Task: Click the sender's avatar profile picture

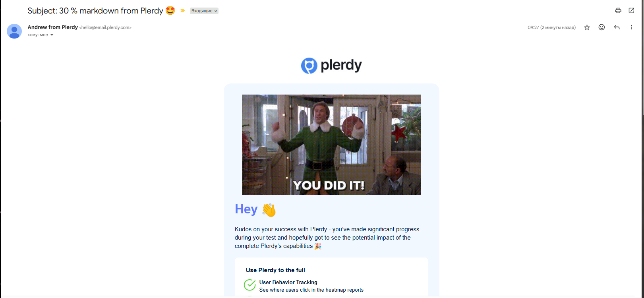Action: coord(14,31)
